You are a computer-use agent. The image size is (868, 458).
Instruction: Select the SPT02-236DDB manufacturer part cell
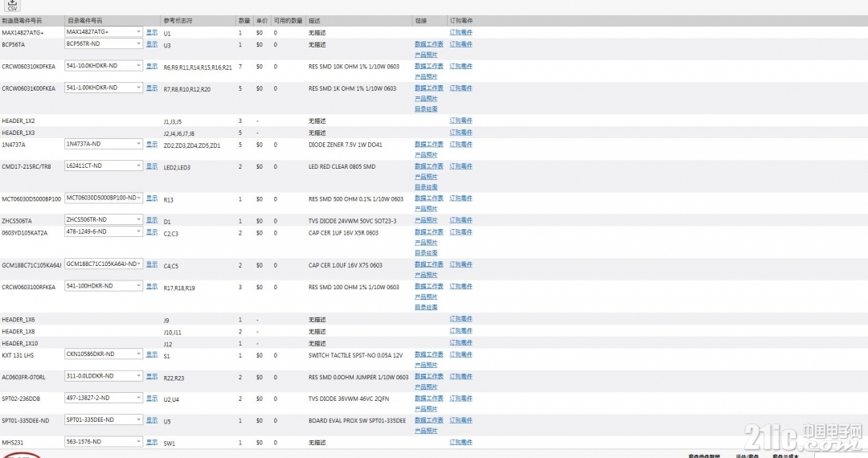21,399
